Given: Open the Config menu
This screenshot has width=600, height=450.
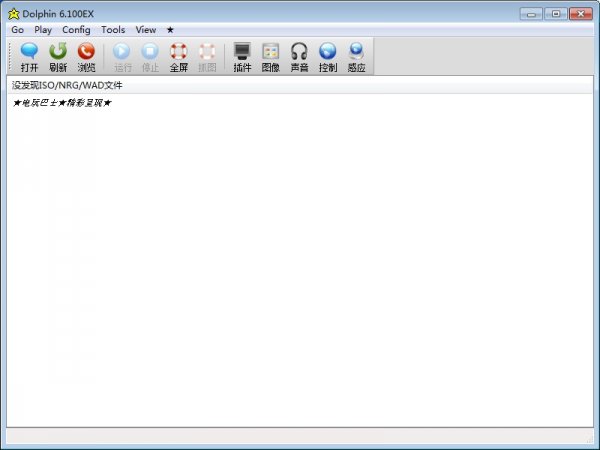Looking at the screenshot, I should [76, 30].
